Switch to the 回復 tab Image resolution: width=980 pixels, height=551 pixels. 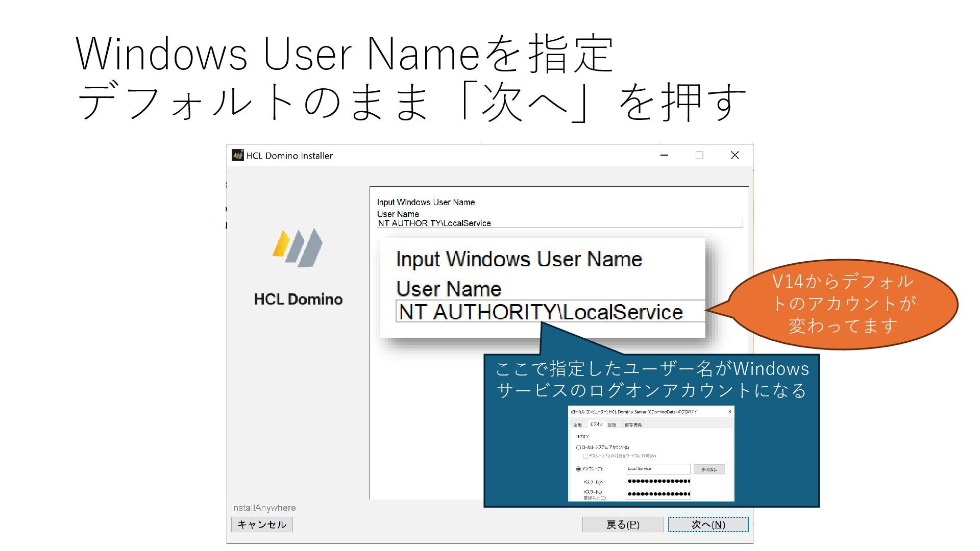(611, 424)
